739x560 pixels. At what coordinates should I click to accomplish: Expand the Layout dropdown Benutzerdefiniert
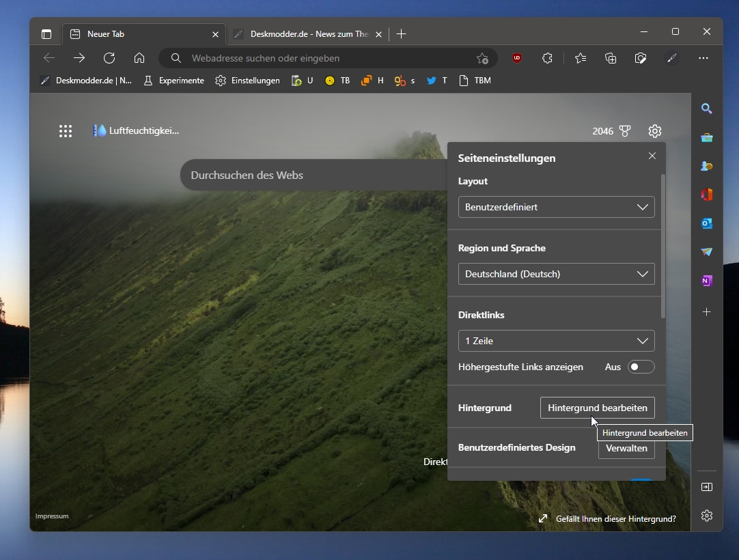pyautogui.click(x=556, y=207)
